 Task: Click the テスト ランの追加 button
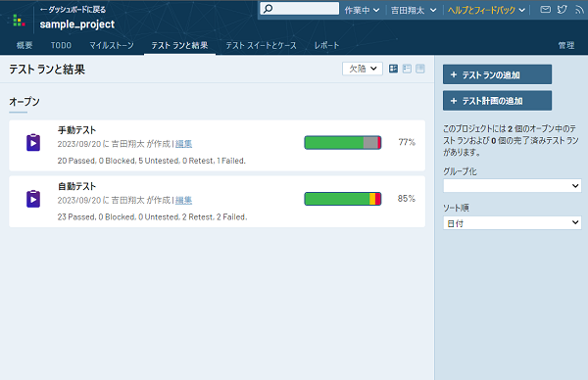[497, 74]
